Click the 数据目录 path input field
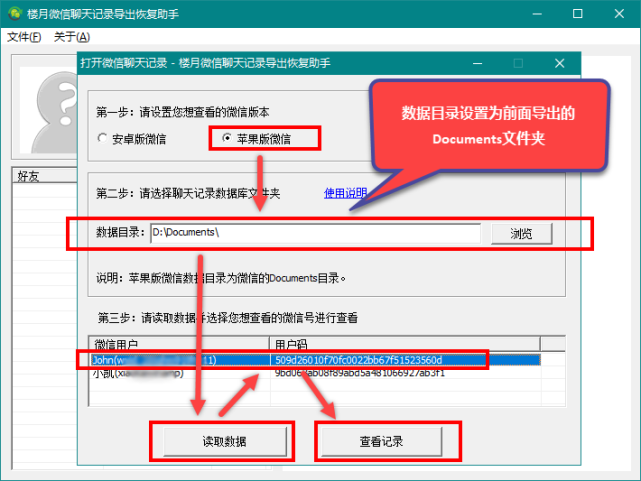This screenshot has width=641, height=481. click(x=315, y=233)
